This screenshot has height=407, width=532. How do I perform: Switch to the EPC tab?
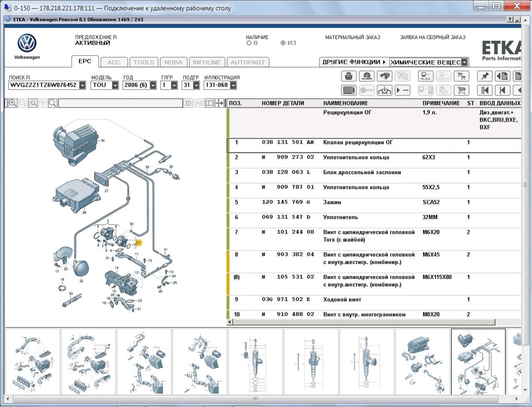click(x=85, y=61)
